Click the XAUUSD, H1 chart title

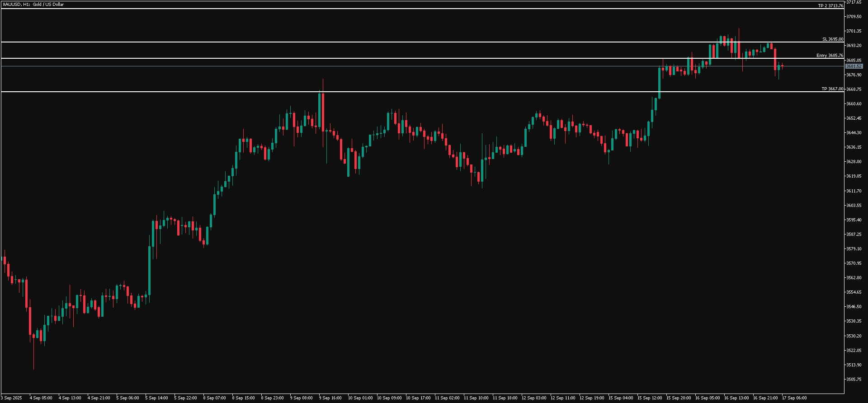pos(33,5)
